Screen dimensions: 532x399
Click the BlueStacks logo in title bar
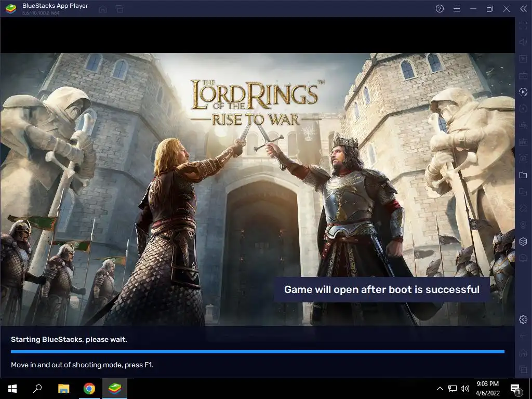pos(11,9)
